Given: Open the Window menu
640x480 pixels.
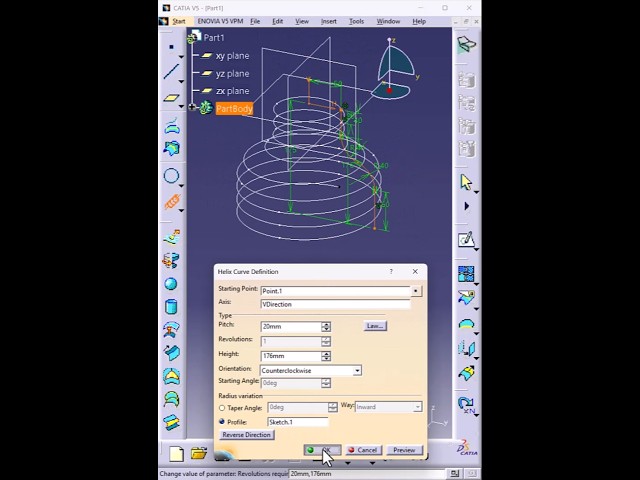Looking at the screenshot, I should [x=388, y=21].
